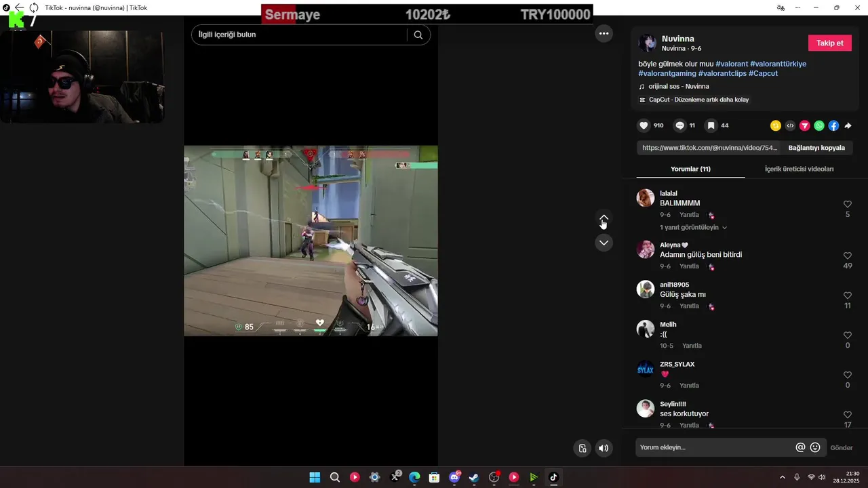This screenshot has width=868, height=488.
Task: Reply to the BALIMMMM comment
Action: coord(689,215)
